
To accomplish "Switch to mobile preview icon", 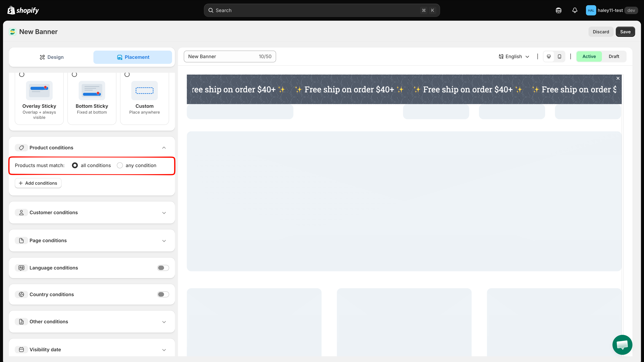I will (x=559, y=56).
